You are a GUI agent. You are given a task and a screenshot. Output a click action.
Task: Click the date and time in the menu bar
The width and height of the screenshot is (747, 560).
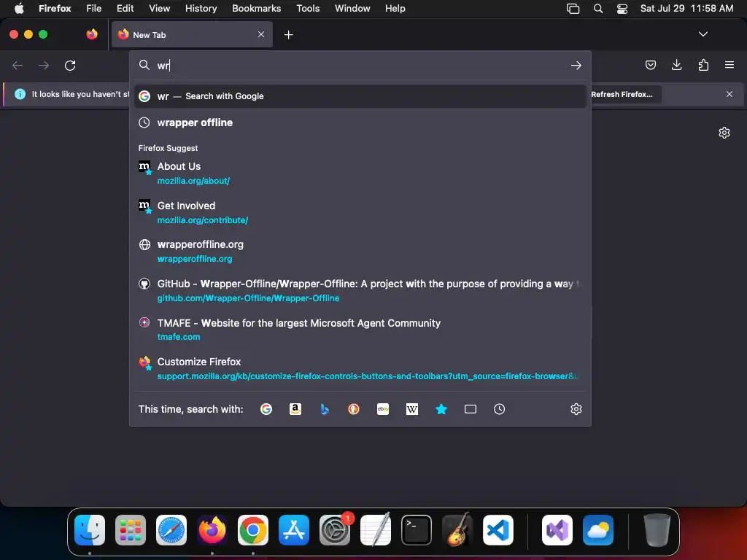pos(686,9)
